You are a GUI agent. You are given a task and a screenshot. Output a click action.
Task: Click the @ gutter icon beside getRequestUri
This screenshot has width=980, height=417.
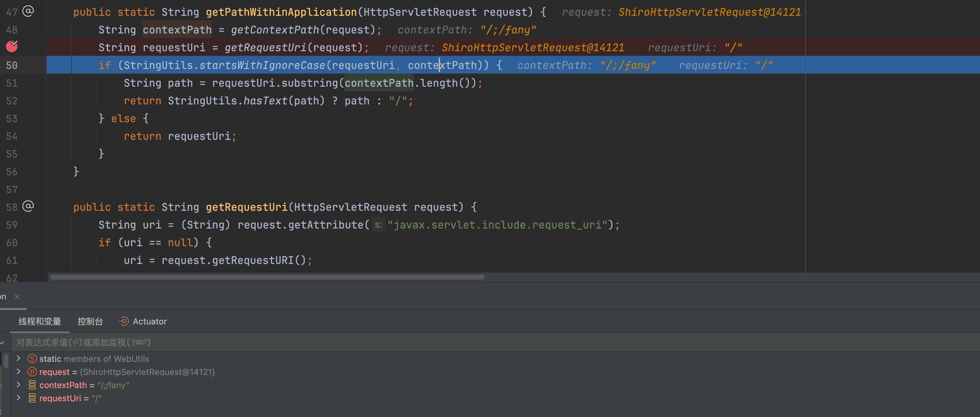pyautogui.click(x=28, y=206)
